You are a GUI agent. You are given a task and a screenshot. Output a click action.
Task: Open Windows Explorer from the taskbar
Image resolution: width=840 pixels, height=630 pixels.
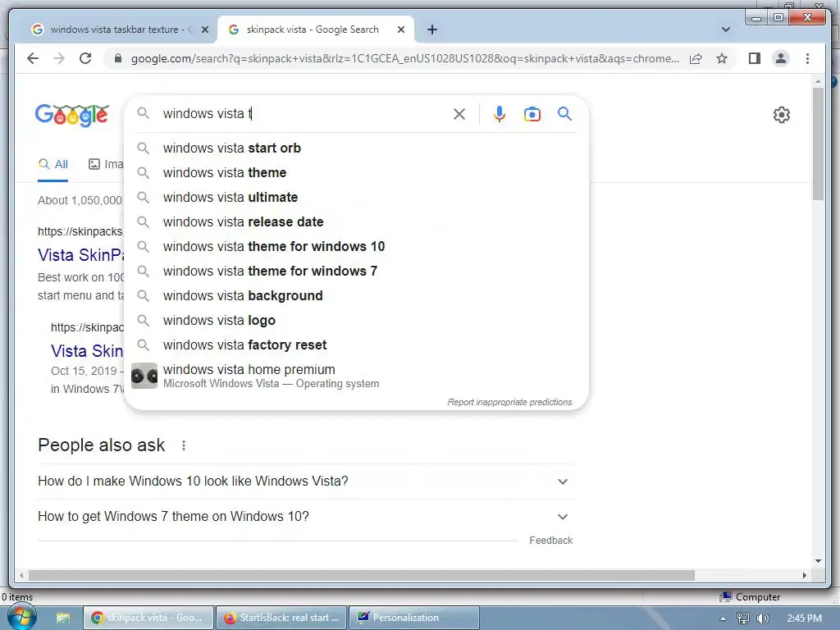point(63,618)
